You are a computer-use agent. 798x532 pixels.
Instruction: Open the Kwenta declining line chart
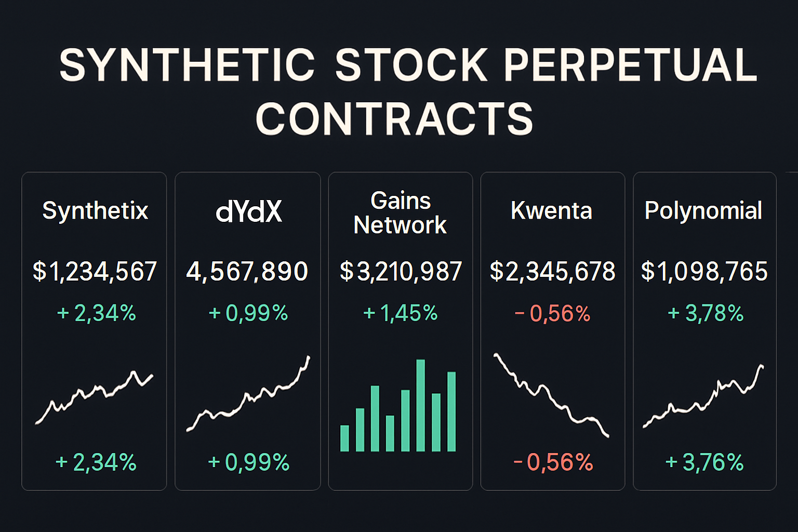(x=551, y=395)
